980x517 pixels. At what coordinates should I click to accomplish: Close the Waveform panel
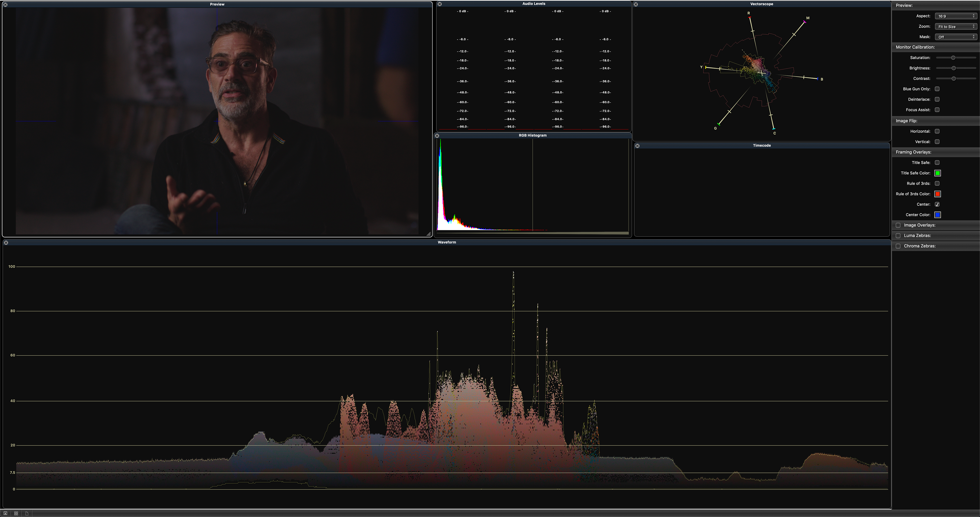click(x=6, y=243)
